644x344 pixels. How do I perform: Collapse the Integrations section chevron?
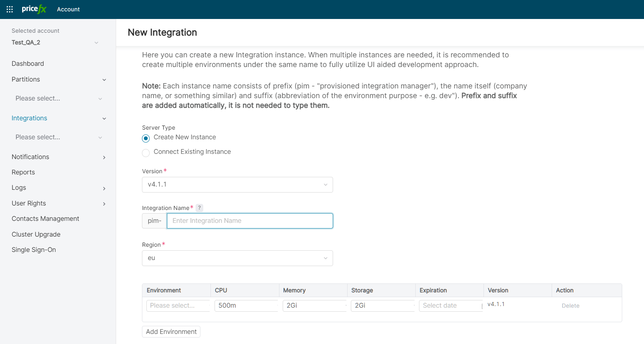tap(104, 119)
